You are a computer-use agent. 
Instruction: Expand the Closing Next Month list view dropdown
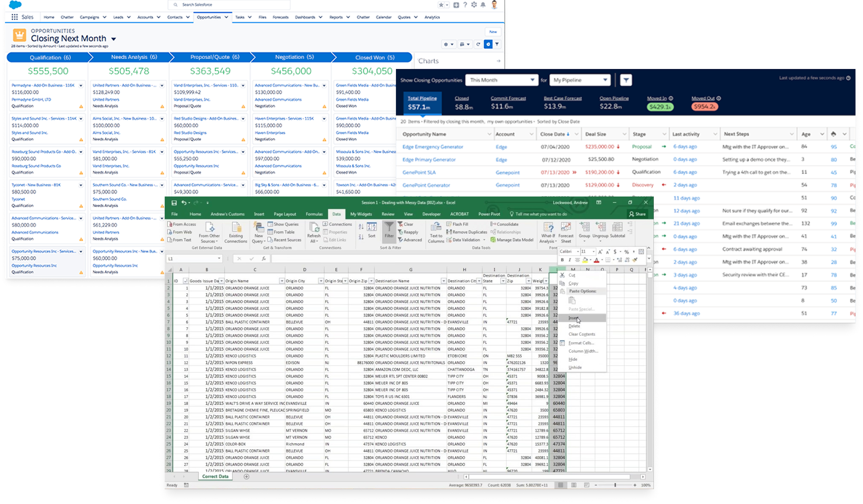[114, 39]
